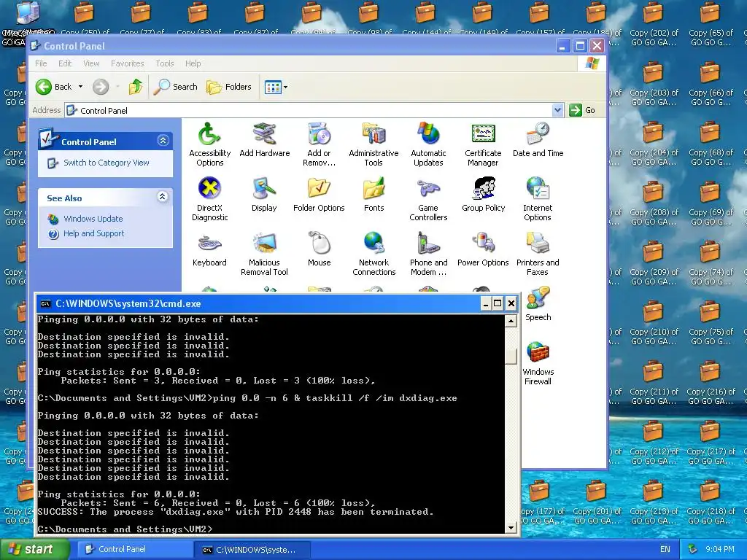Image resolution: width=747 pixels, height=560 pixels.
Task: Open the Add Hardware applet
Action: tap(264, 141)
